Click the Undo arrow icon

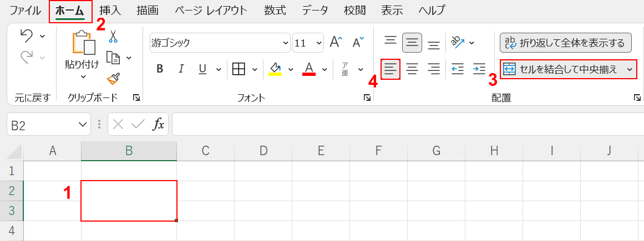(x=27, y=37)
